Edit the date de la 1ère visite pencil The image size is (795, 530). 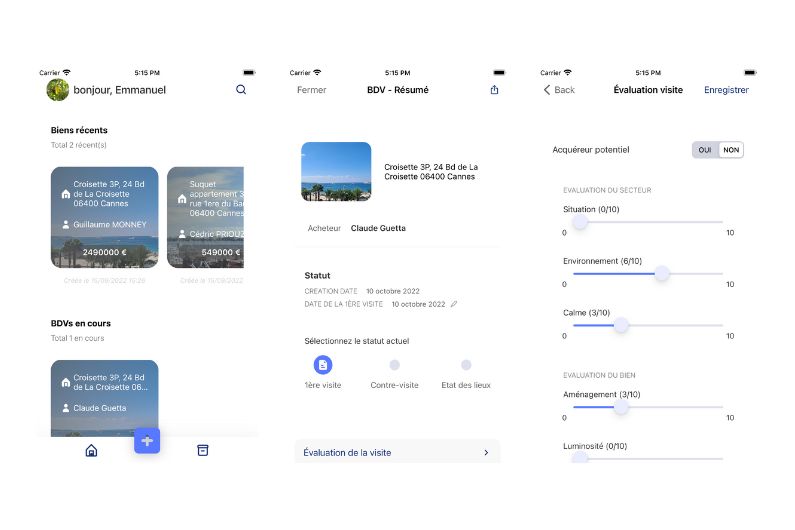pos(454,304)
